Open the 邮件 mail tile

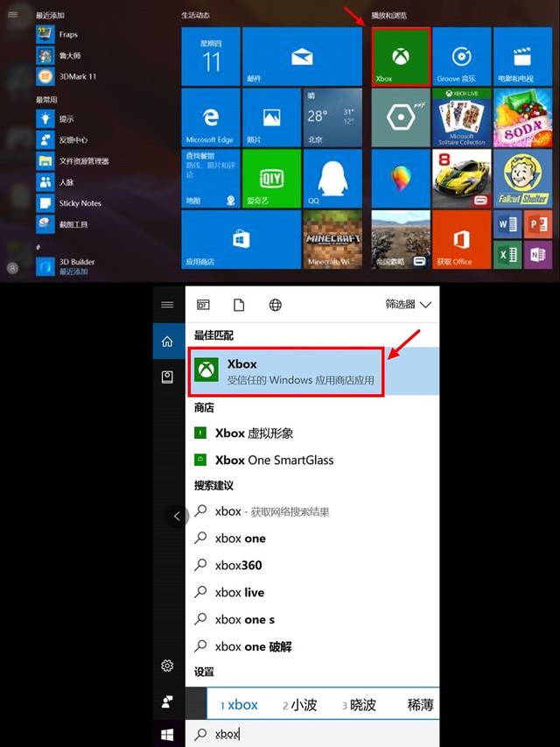302,57
